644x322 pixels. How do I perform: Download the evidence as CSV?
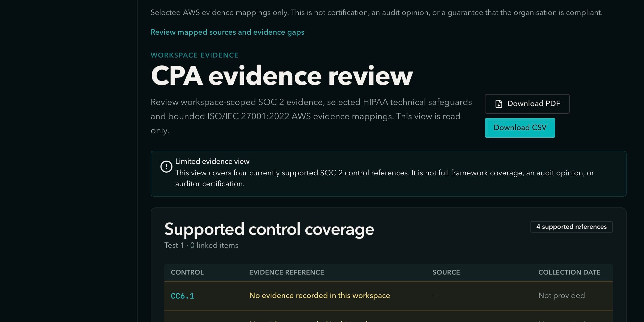tap(520, 128)
